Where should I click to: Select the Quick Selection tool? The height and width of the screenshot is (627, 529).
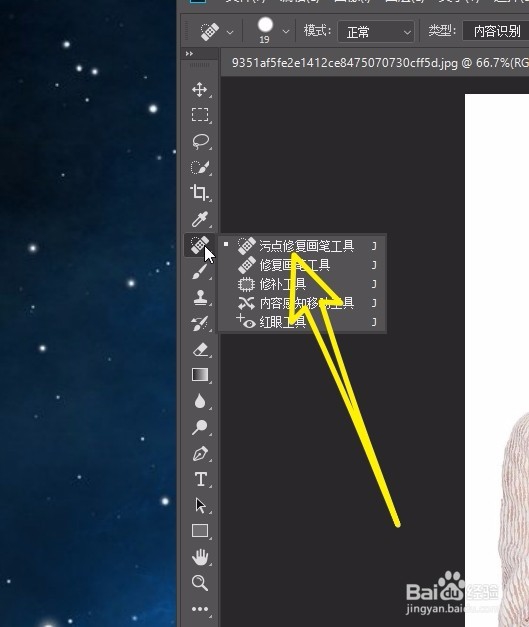(x=200, y=168)
